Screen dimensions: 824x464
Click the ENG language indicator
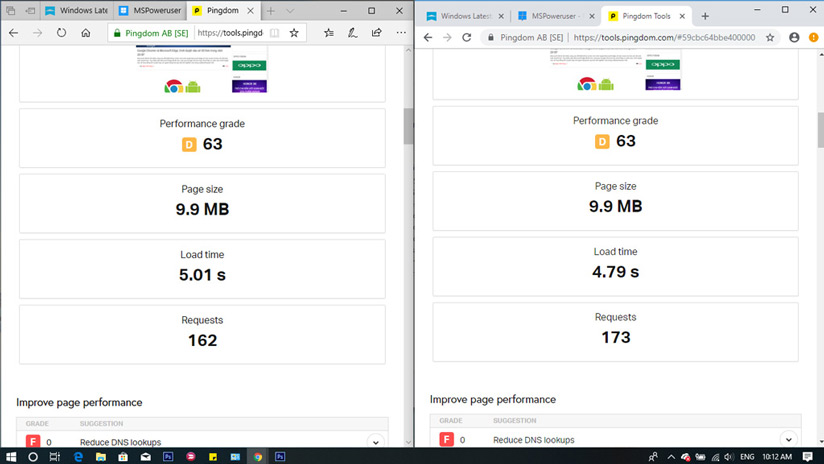(747, 457)
